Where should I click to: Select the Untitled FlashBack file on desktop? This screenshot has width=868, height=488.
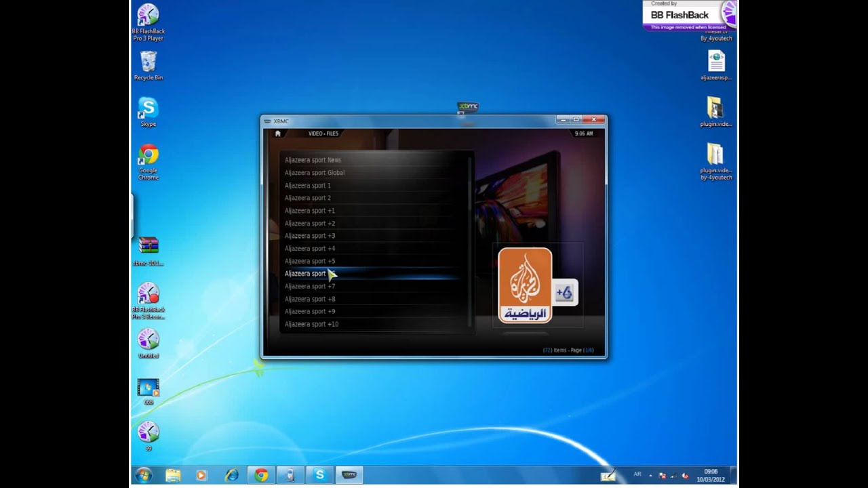[148, 344]
